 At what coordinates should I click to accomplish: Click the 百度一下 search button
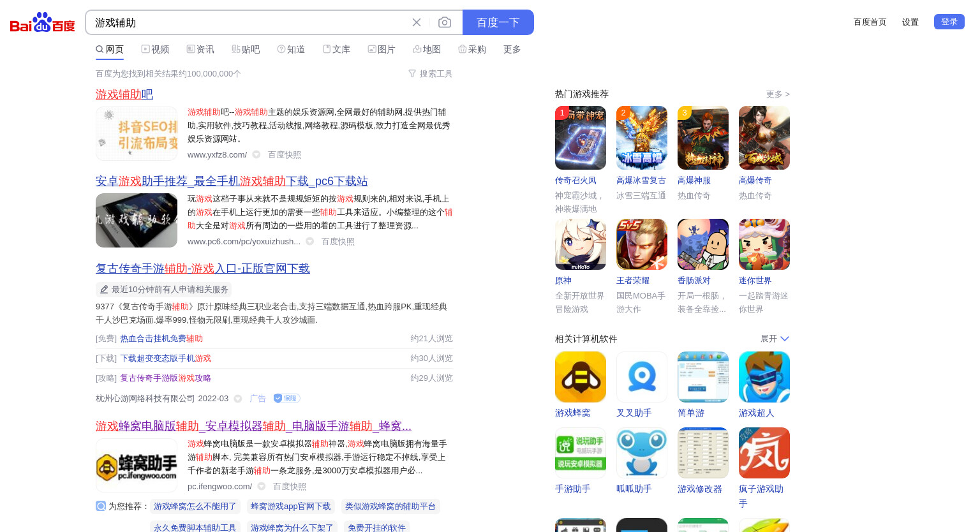498,22
